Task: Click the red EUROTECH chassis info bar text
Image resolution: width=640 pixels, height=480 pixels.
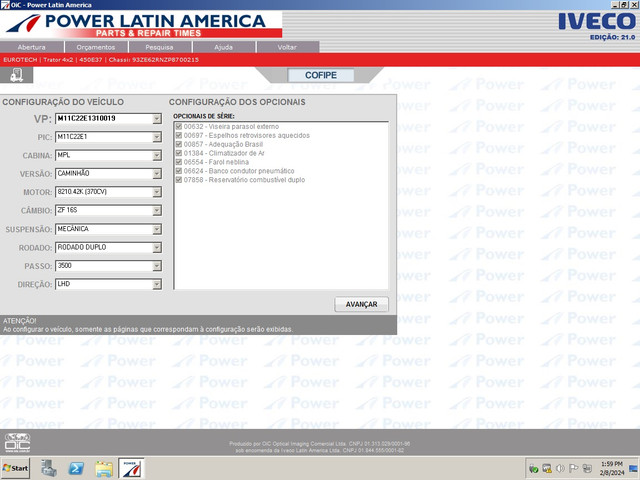Action: (101, 60)
